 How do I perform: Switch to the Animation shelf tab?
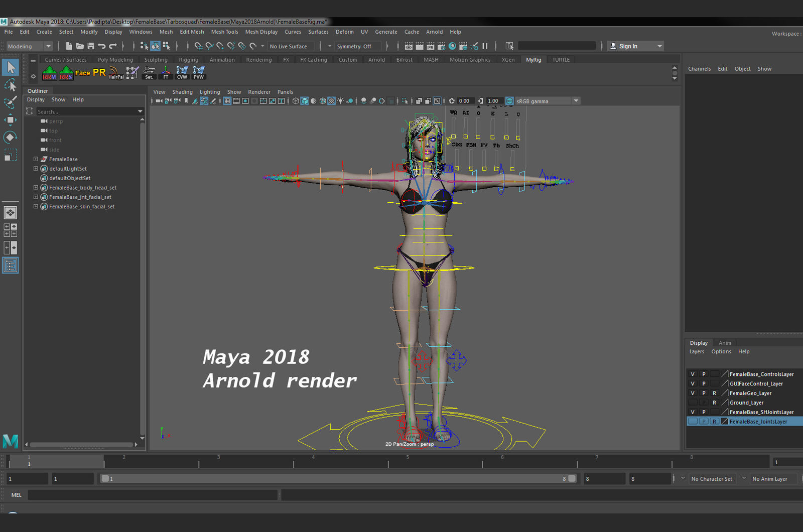pos(222,60)
